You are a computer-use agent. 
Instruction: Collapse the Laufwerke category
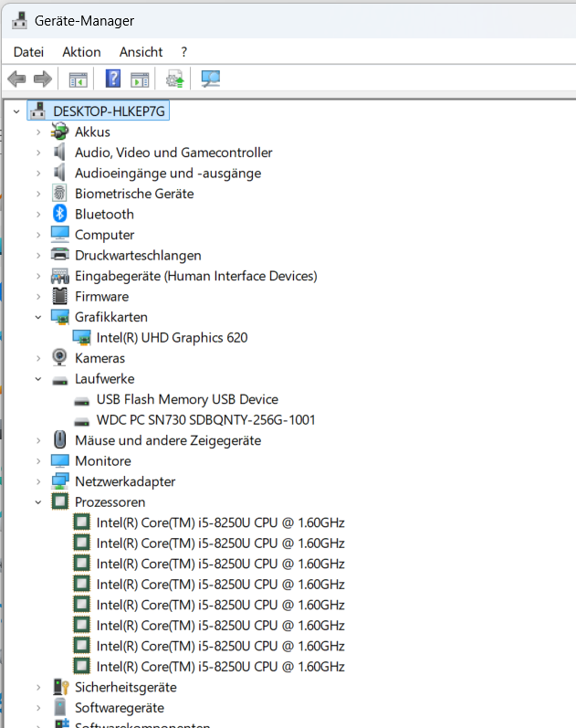38,379
